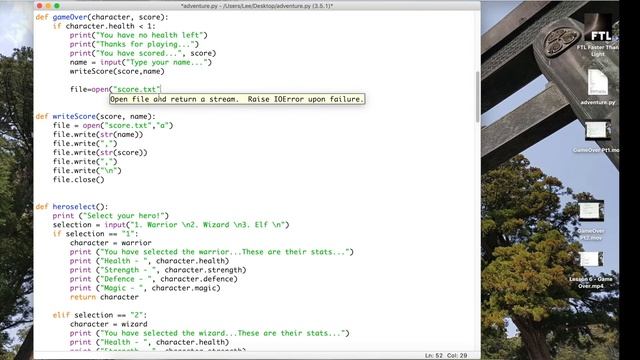
Task: Maximize the adventure.py window with green button
Action: coord(57,6)
